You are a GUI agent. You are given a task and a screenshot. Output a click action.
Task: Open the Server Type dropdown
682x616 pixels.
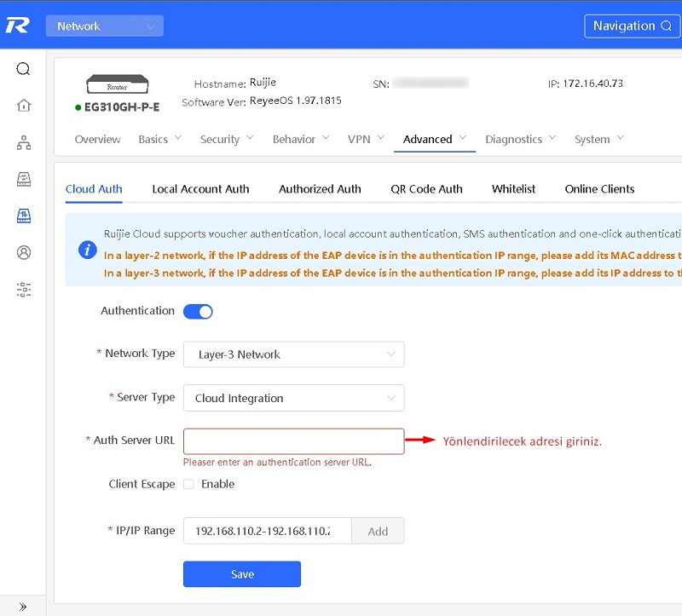293,398
